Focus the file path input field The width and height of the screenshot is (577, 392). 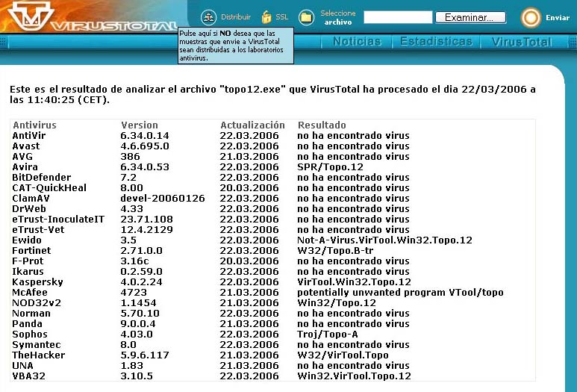398,17
